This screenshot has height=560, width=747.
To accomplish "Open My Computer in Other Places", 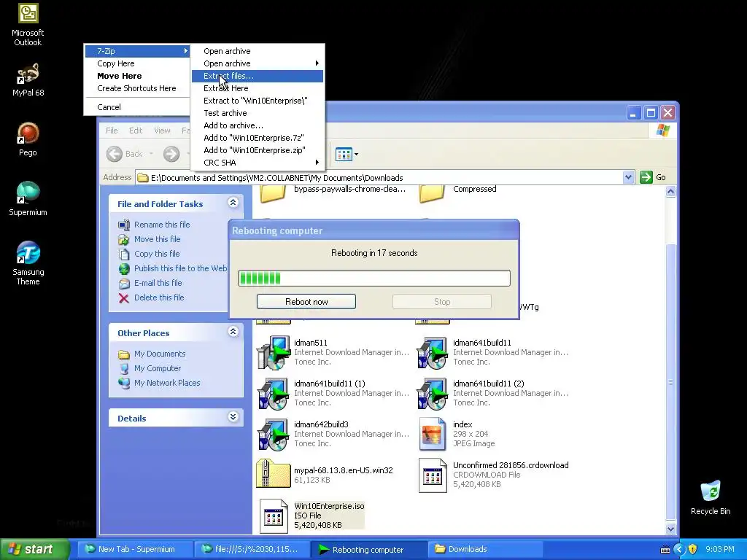I will click(x=158, y=368).
